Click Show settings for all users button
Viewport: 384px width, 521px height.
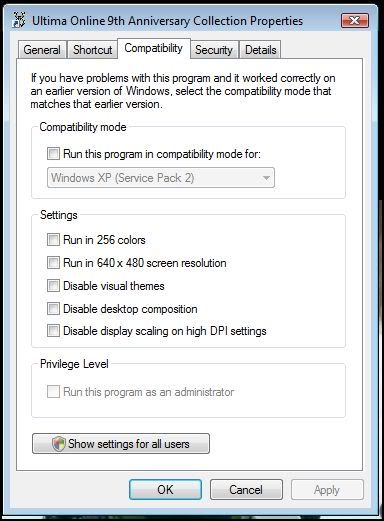point(121,444)
